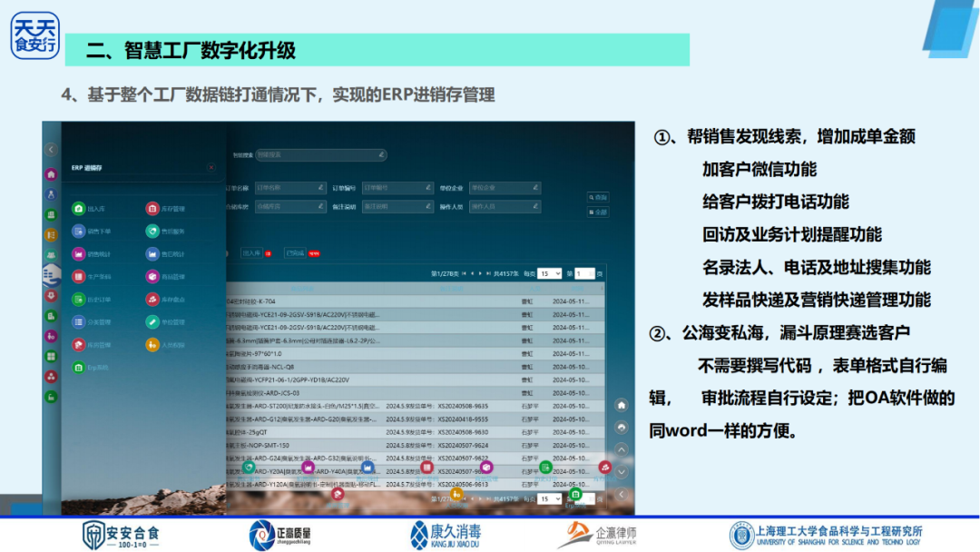Image resolution: width=980 pixels, height=552 pixels.
Task: Open the bottom per-page dropdown showing 15
Action: click(549, 498)
